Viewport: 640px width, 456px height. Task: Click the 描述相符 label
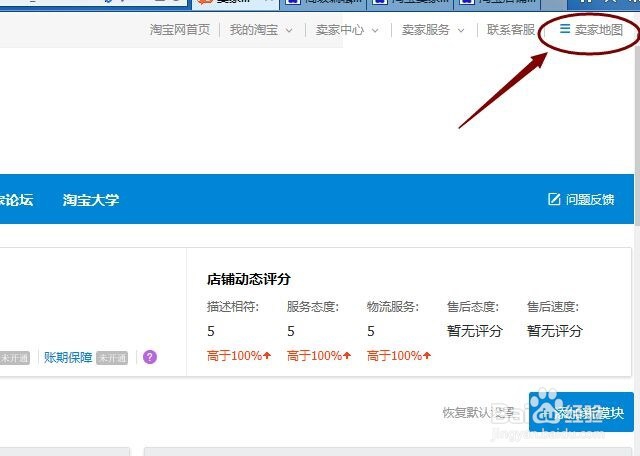(233, 307)
